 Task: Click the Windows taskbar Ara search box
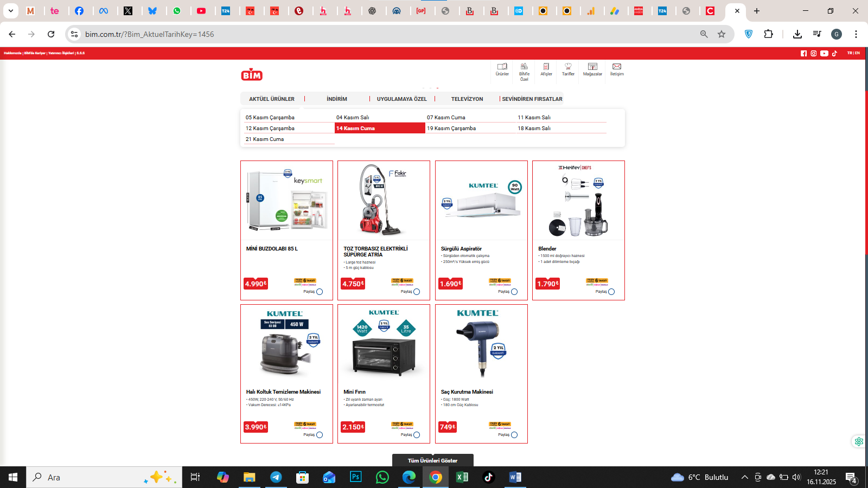point(104,477)
